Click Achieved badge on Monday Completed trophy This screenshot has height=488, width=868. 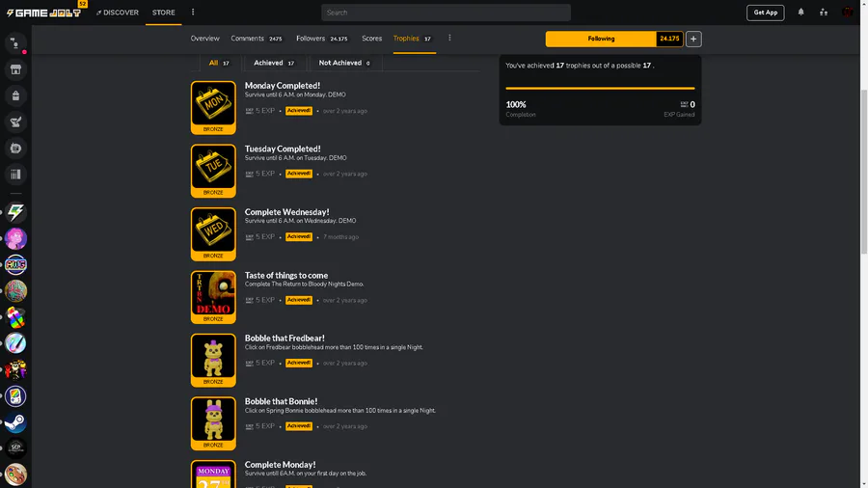(299, 111)
